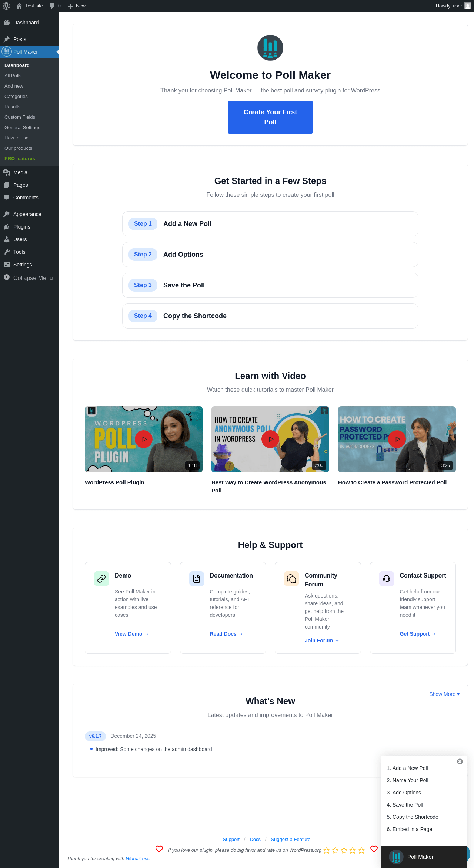Play the Password Protected Poll video
The width and height of the screenshot is (474, 868).
click(x=397, y=439)
